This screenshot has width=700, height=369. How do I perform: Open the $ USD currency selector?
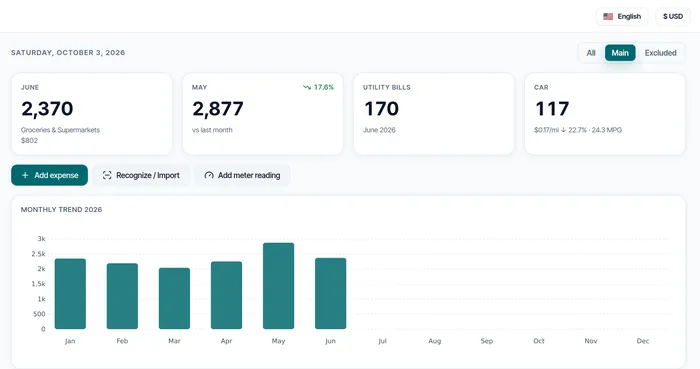point(673,17)
